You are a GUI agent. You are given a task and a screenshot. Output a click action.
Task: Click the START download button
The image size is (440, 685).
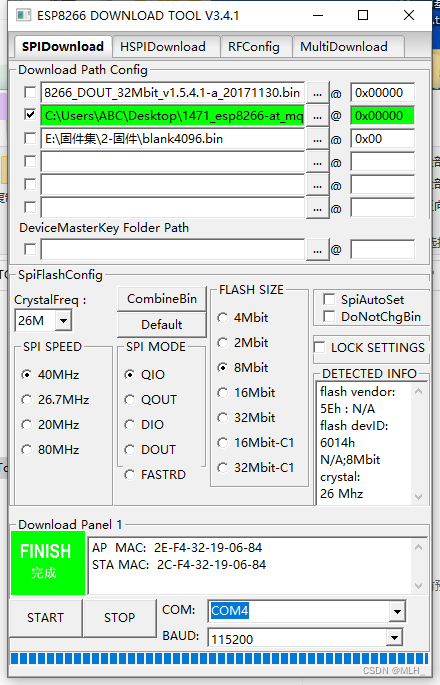[x=45, y=618]
